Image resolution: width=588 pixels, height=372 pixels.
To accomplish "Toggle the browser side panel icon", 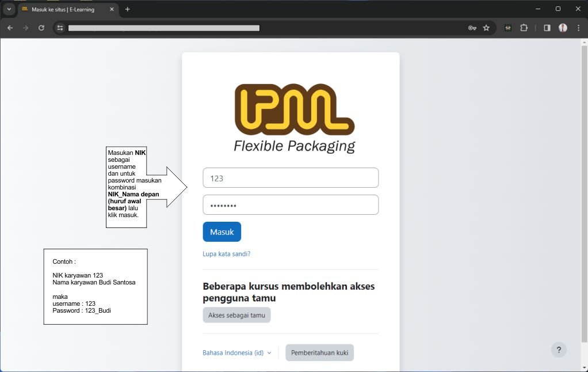I will (x=547, y=28).
